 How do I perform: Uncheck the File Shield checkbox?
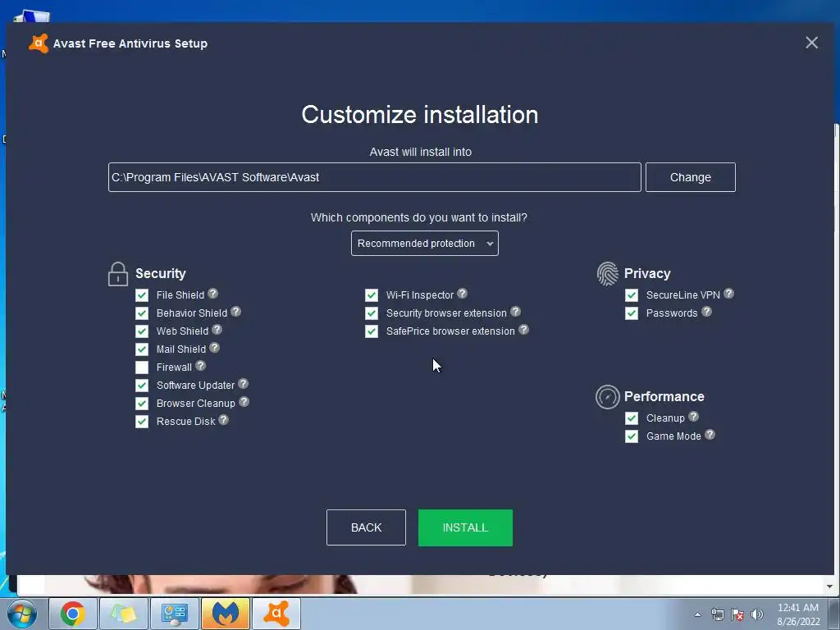click(x=142, y=295)
